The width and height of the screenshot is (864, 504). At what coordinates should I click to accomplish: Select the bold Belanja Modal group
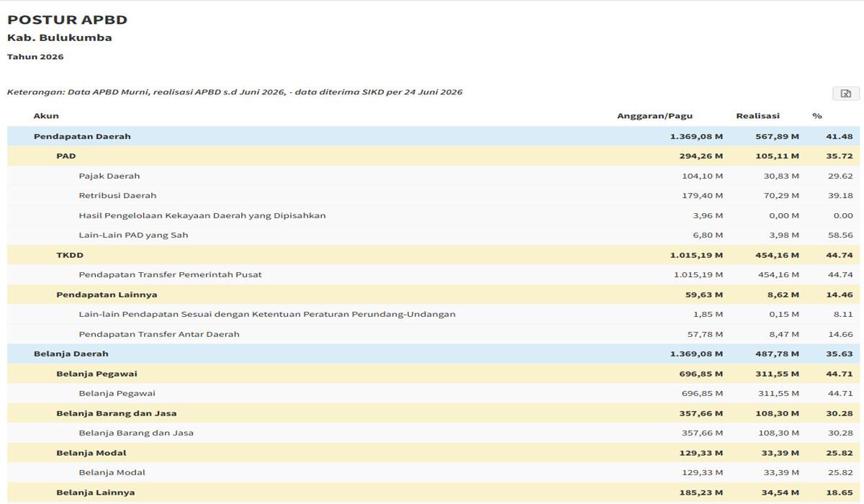(433, 453)
